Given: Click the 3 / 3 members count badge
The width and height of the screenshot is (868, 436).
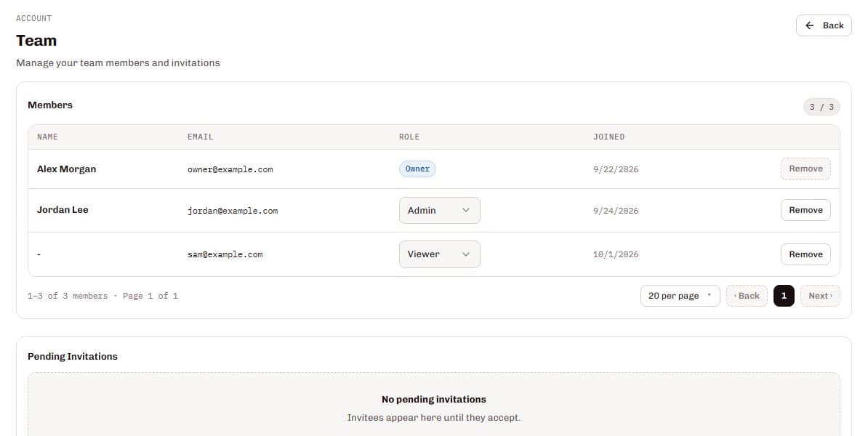Looking at the screenshot, I should coord(821,107).
